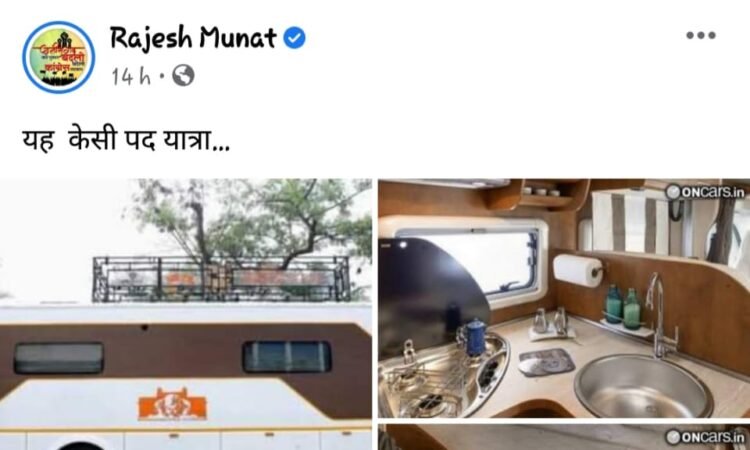Click the orange emblem on the bus
The width and height of the screenshot is (750, 450).
point(172,405)
